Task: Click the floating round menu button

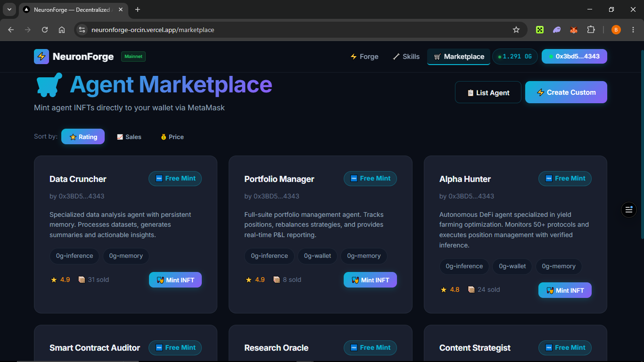Action: 628,209
